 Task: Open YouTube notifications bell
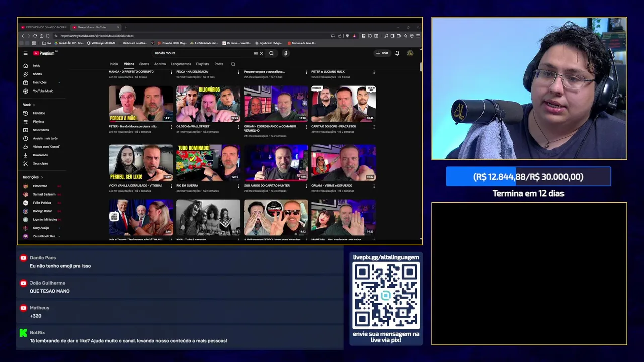coord(397,53)
